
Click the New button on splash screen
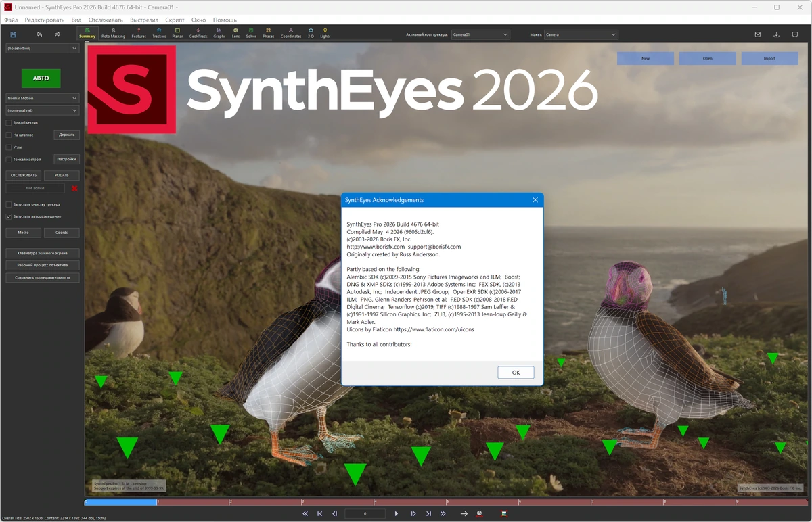646,59
